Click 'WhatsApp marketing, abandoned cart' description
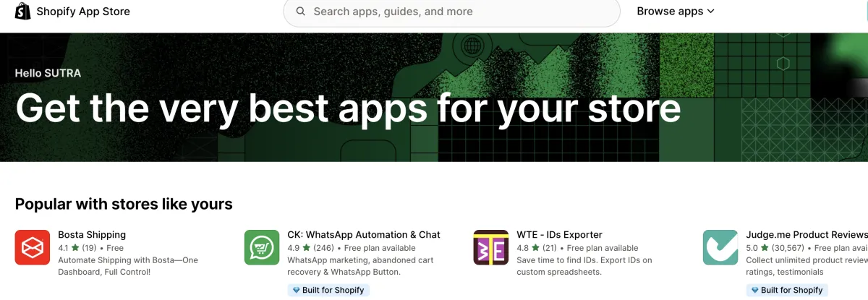Image resolution: width=868 pixels, height=300 pixels. click(x=359, y=266)
